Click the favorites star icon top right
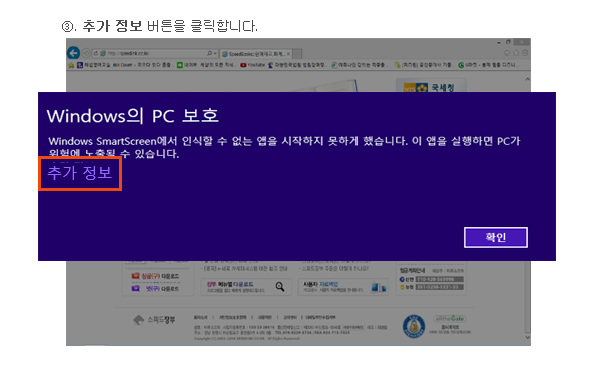Image resolution: width=612 pixels, height=378 pixels. [516, 53]
